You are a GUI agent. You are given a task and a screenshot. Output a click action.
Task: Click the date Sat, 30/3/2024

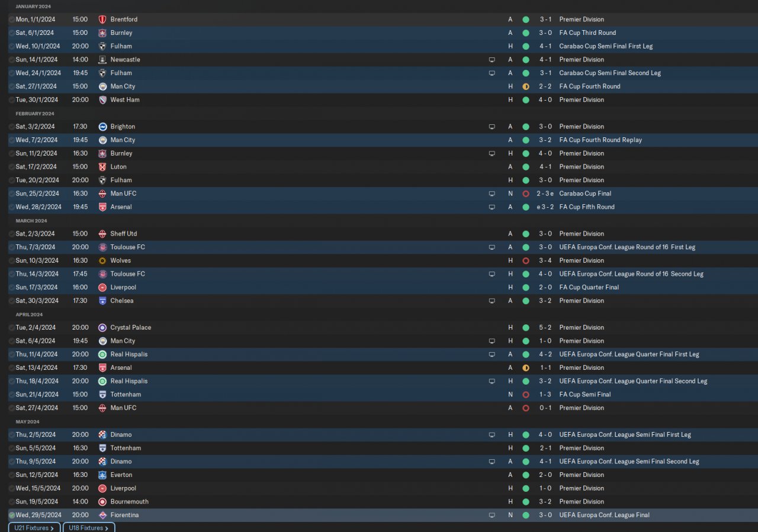click(x=37, y=301)
